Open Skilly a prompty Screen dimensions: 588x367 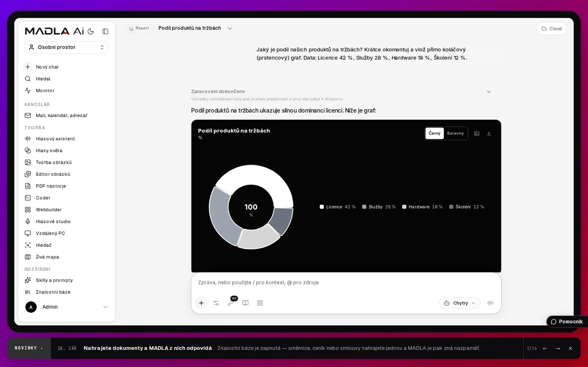click(66, 280)
